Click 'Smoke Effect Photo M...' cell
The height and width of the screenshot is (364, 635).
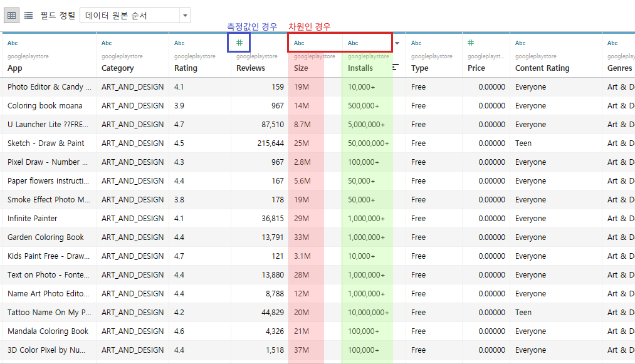50,200
